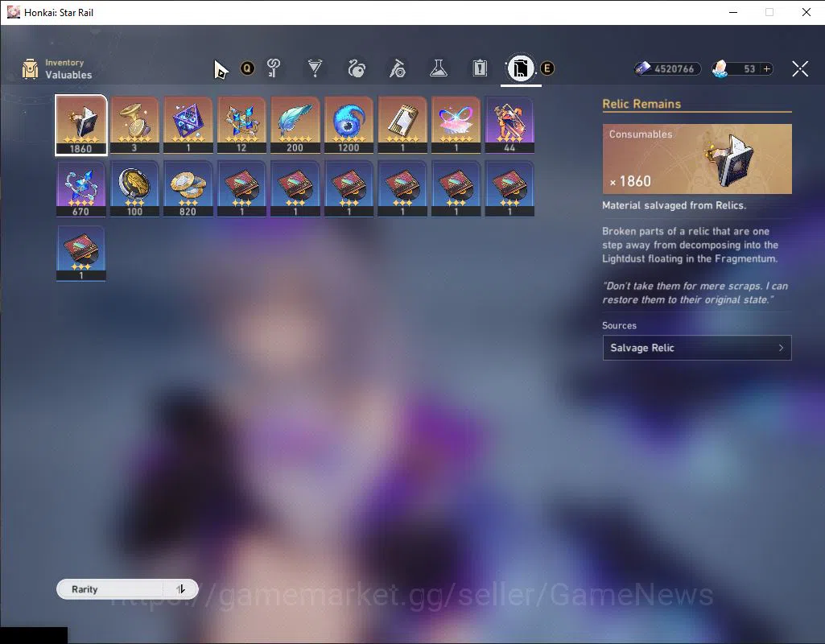Expand the Salvage Relic chevron arrow
The width and height of the screenshot is (825, 644).
point(781,348)
